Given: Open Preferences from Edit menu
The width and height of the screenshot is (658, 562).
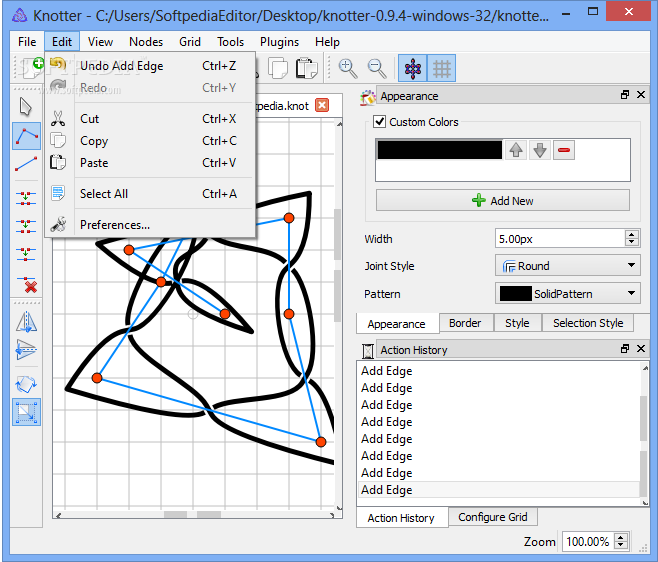Looking at the screenshot, I should tap(150, 225).
